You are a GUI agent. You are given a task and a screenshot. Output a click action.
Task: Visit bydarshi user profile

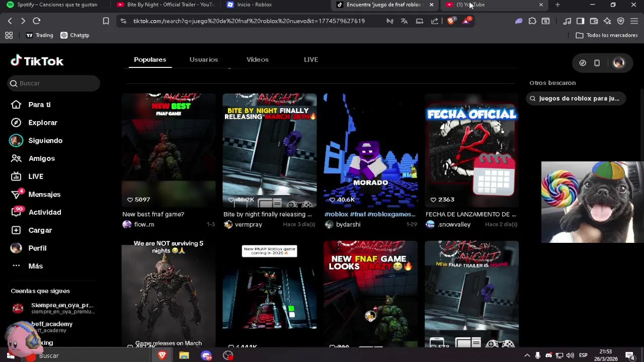[x=343, y=224]
